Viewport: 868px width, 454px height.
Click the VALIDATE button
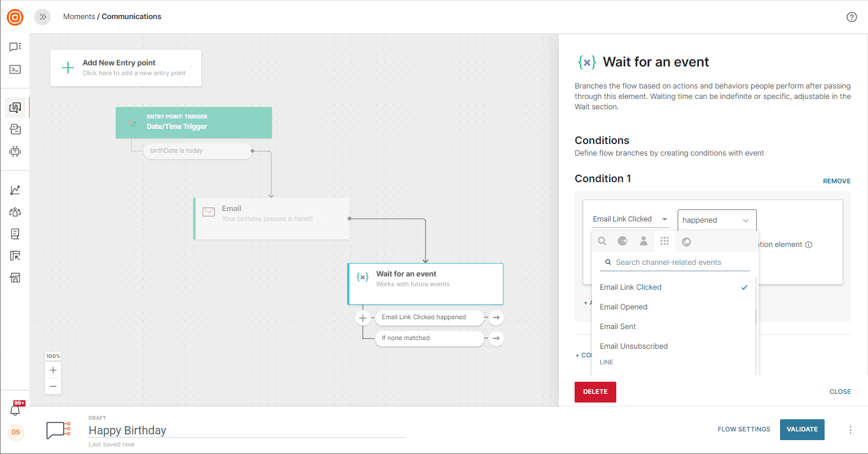801,430
